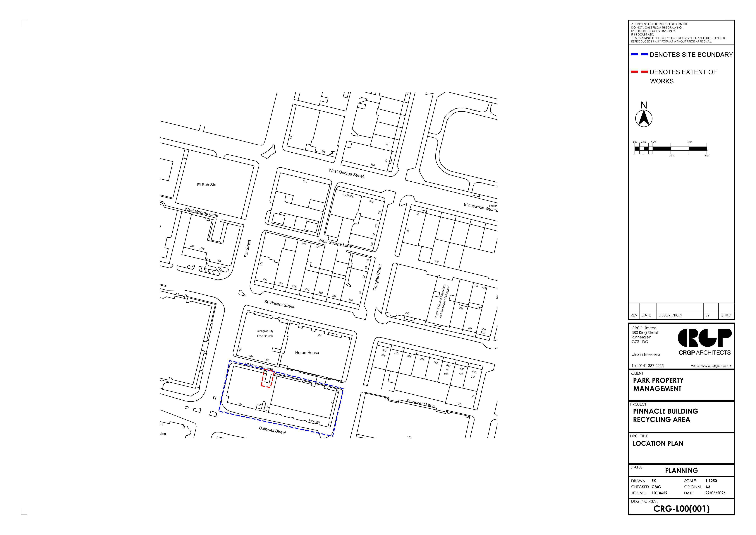The height and width of the screenshot is (535, 756).
Task: Click the 'Douglas Street' road label
Action: click(x=377, y=277)
